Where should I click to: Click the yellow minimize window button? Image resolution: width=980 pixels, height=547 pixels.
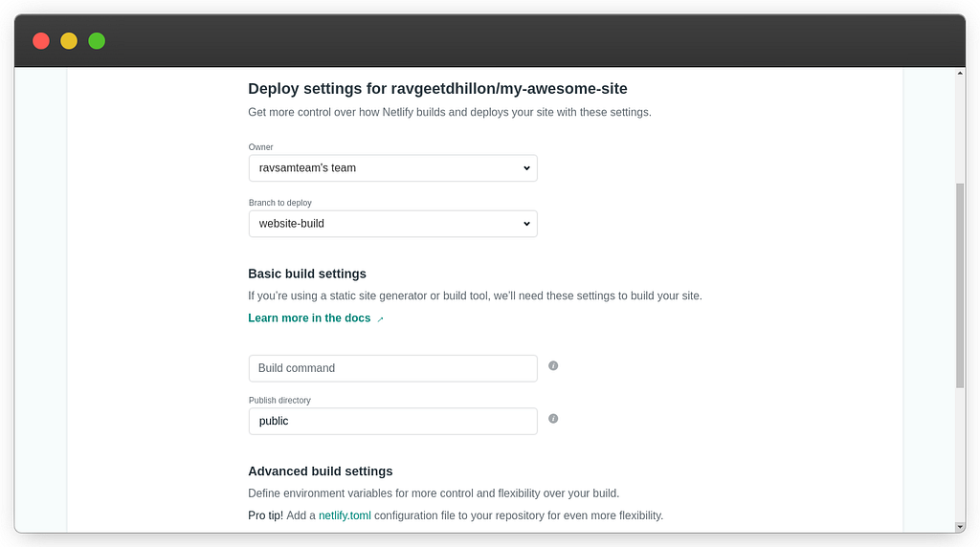point(69,41)
